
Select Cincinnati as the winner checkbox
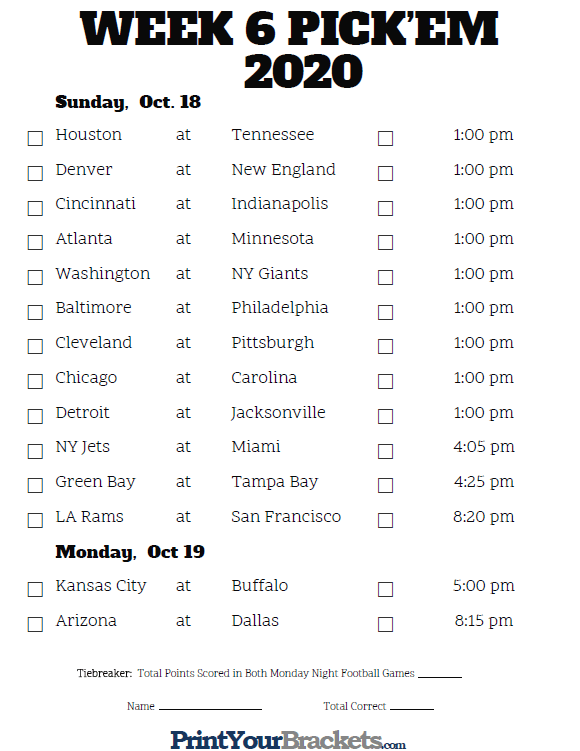point(35,208)
